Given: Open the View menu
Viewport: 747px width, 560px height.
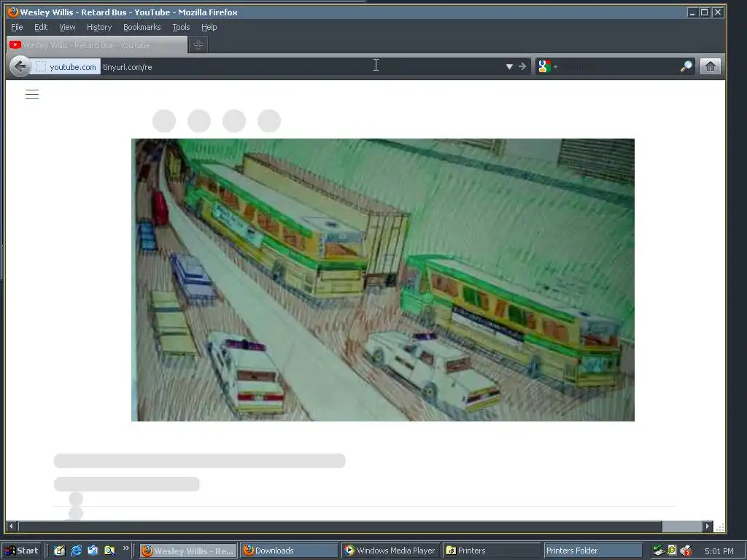Looking at the screenshot, I should [67, 27].
